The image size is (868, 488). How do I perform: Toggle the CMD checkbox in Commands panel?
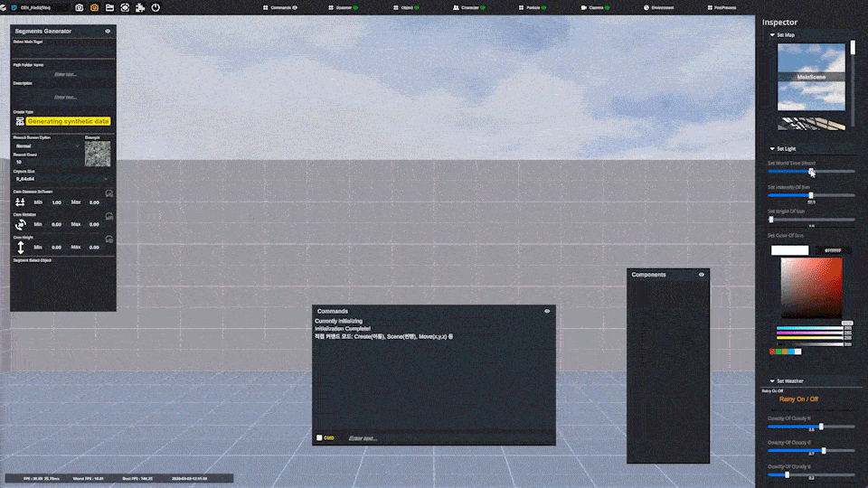pos(319,438)
